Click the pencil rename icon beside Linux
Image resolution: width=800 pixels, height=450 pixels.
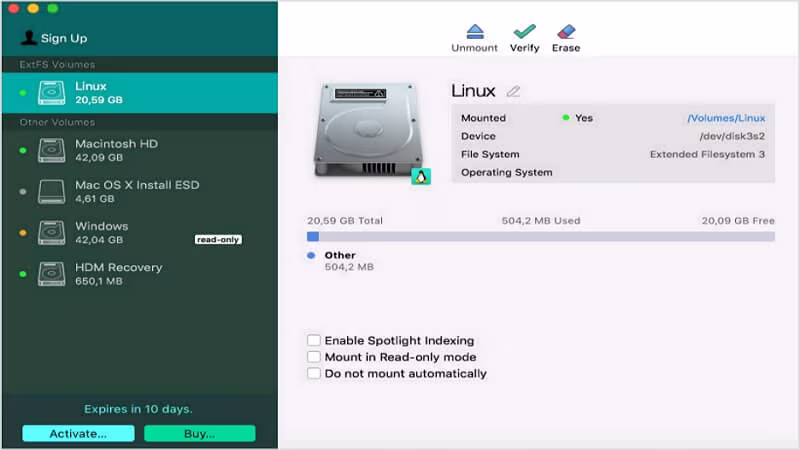pos(513,91)
